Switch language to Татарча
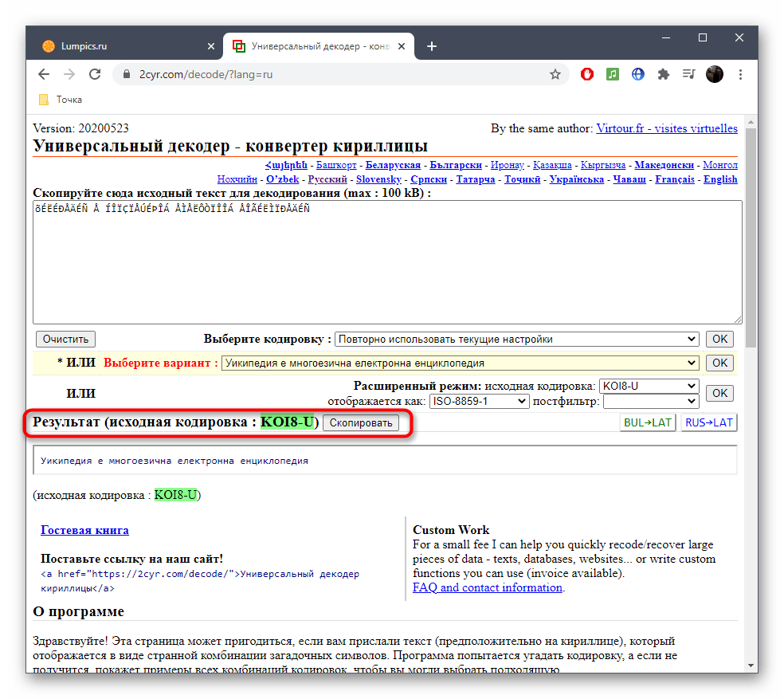Image resolution: width=784 pixels, height=699 pixels. tap(476, 179)
